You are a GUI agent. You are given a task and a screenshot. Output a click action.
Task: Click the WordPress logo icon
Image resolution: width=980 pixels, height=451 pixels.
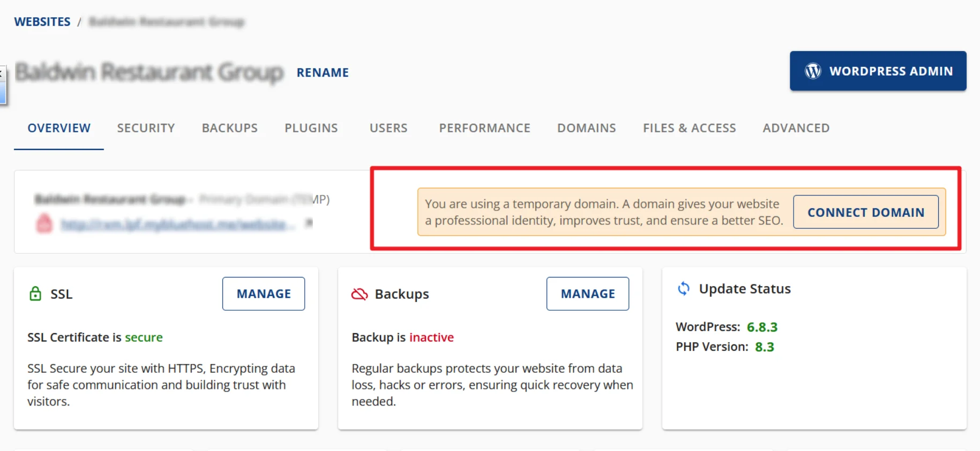pos(812,71)
